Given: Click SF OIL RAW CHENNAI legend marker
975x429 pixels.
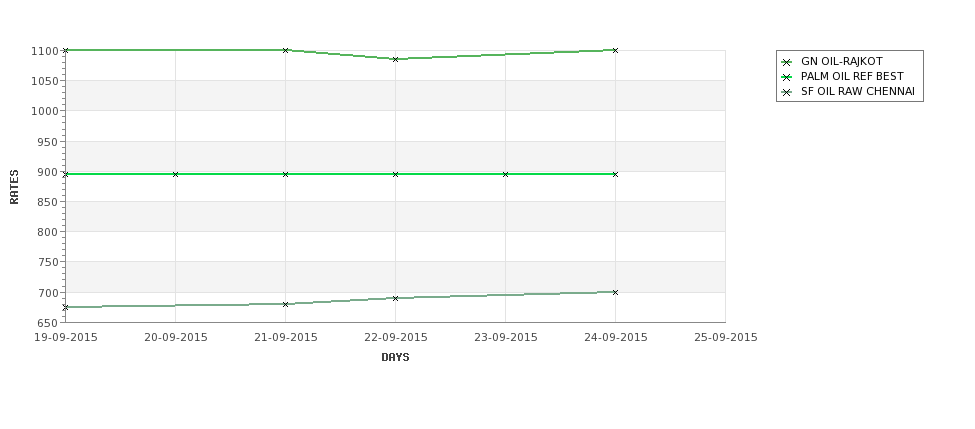Looking at the screenshot, I should [787, 92].
